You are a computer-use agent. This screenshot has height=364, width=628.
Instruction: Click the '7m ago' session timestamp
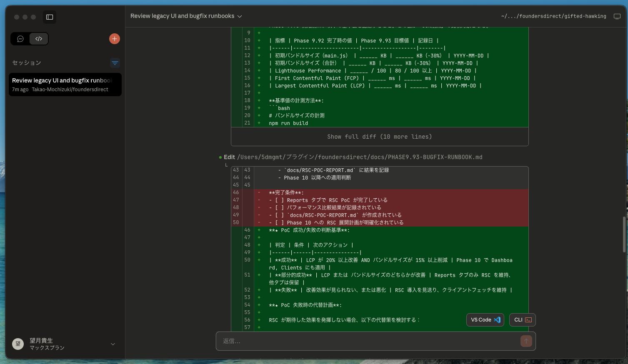[x=20, y=89]
